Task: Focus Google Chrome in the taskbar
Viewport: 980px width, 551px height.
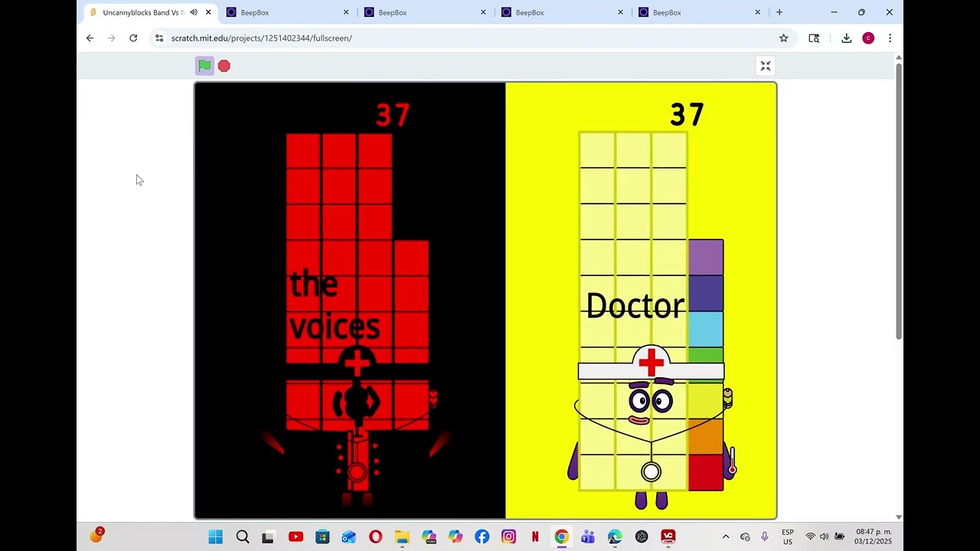Action: pyautogui.click(x=561, y=537)
